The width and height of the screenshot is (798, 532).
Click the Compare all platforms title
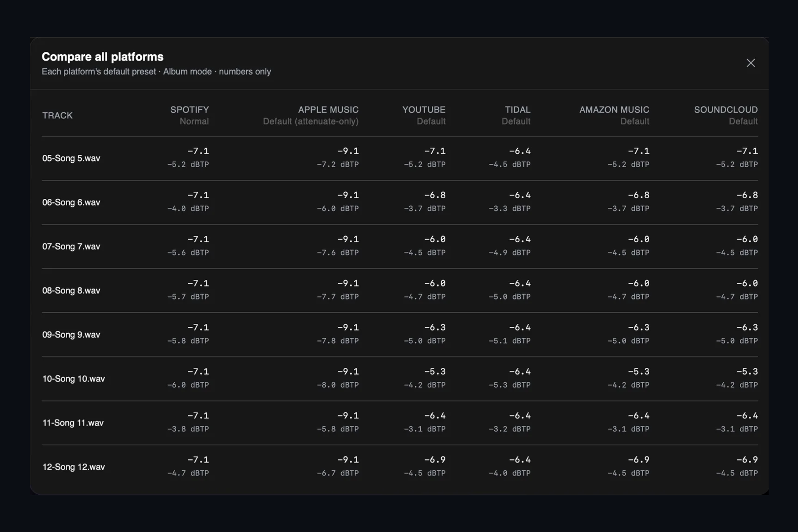(103, 57)
